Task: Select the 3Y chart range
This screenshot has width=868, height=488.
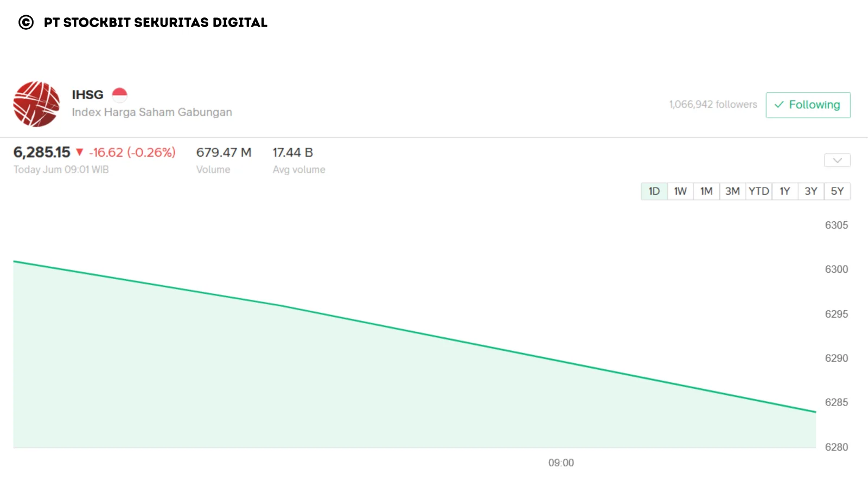Action: [811, 191]
